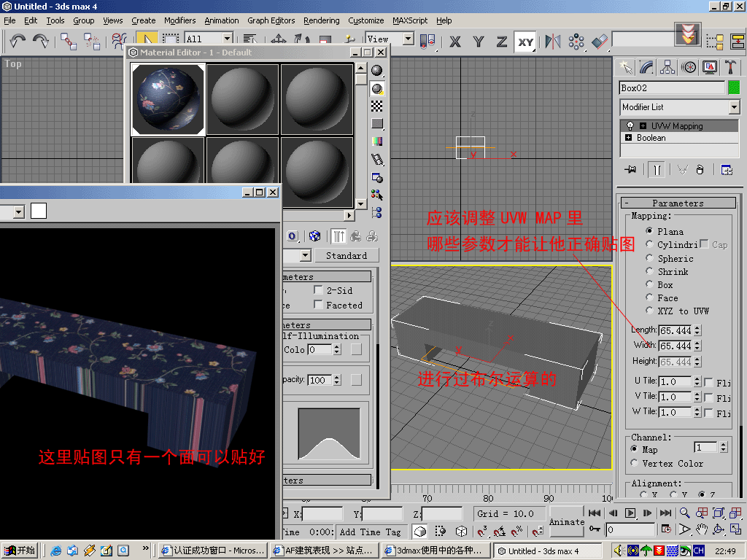Open the selection filter All dropdown
This screenshot has width=747, height=560.
coord(208,39)
